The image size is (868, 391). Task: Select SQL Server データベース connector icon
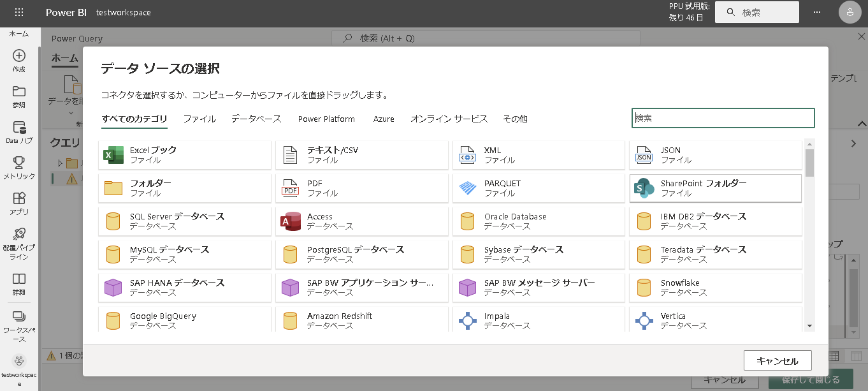(x=113, y=221)
